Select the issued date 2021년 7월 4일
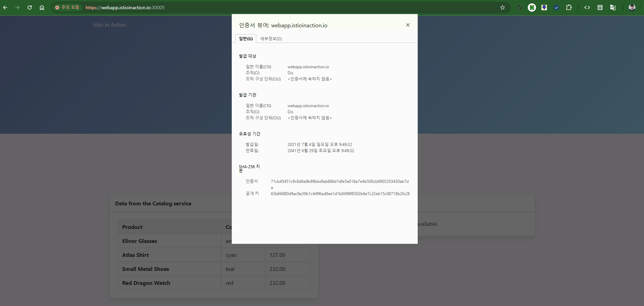This screenshot has height=306, width=644. (320, 145)
